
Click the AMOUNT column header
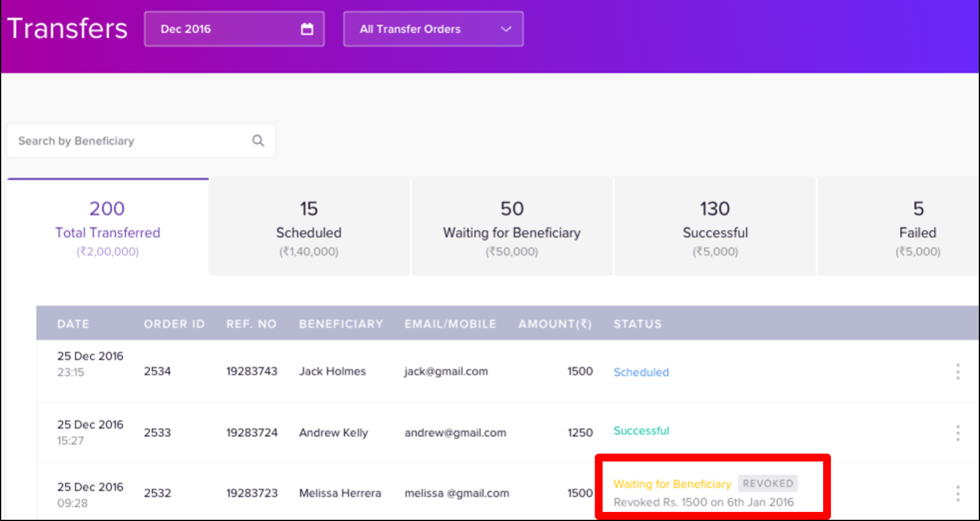[555, 324]
